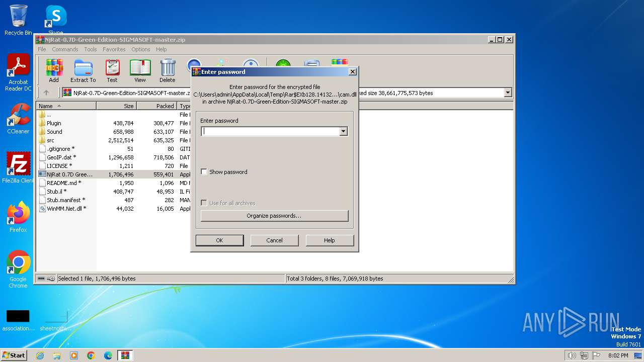Image resolution: width=644 pixels, height=362 pixels.
Task: Click the View toolbar icon
Action: coord(140,71)
